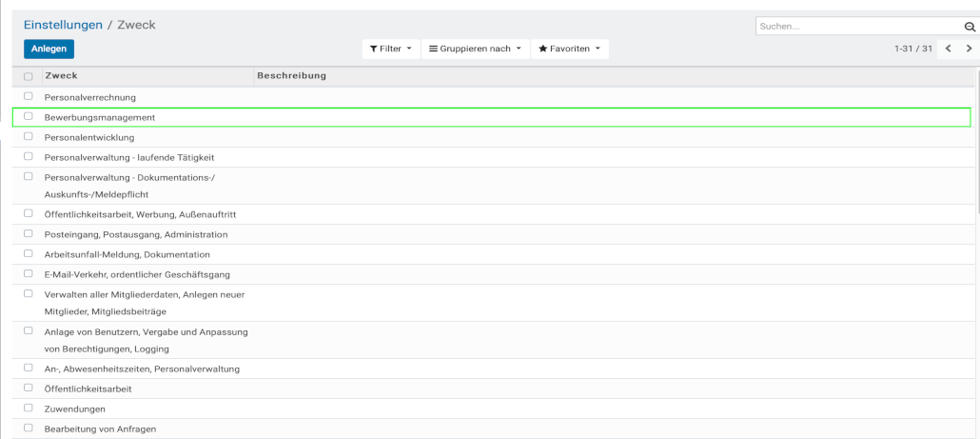Navigate to Einstellungen breadcrumb link

click(x=64, y=25)
